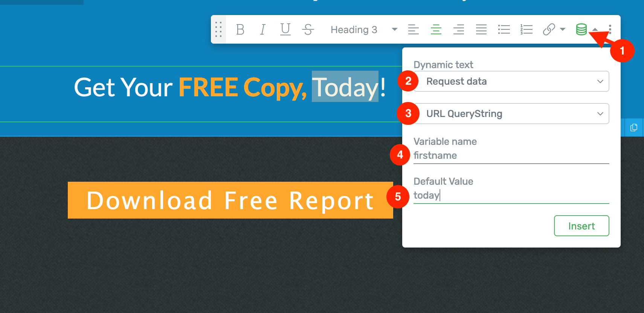
Task: Insert a bulleted list
Action: (x=504, y=29)
